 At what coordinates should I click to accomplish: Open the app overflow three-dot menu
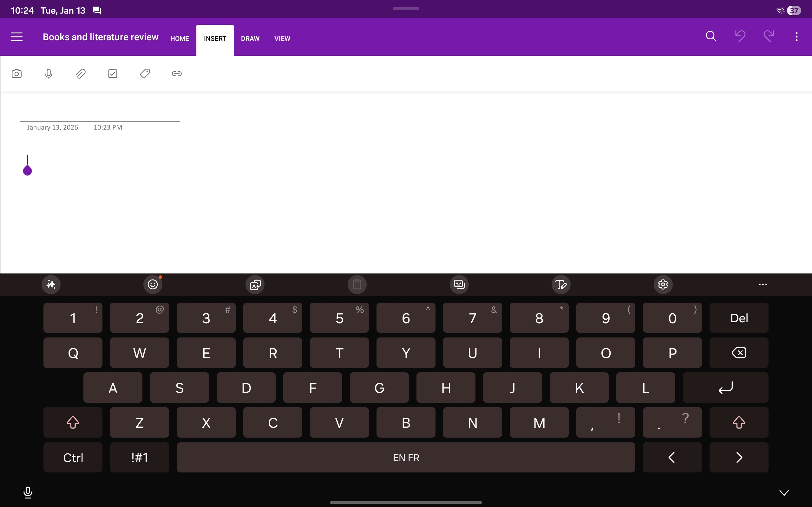[796, 36]
